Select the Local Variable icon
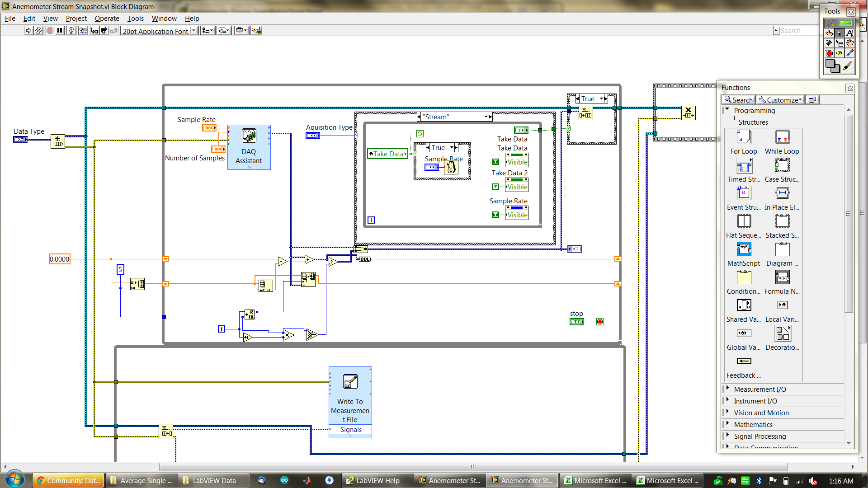Image resolution: width=868 pixels, height=488 pixels. (782, 305)
